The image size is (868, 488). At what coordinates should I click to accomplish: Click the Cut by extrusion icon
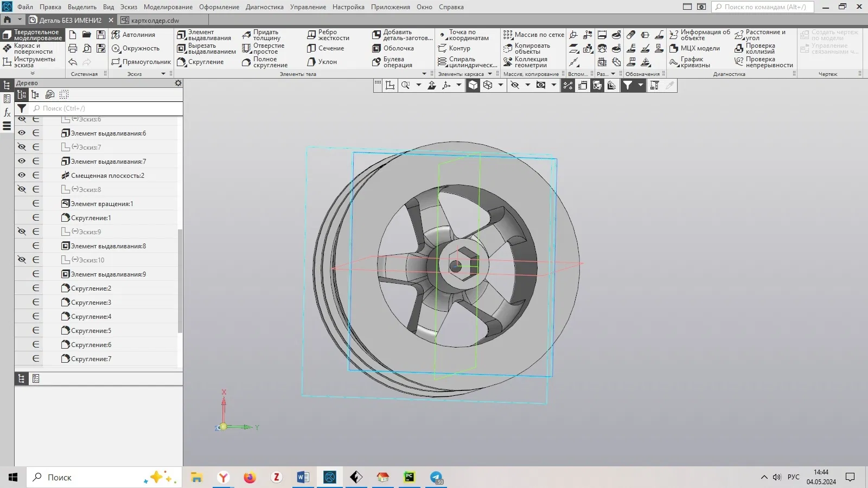[x=182, y=49]
